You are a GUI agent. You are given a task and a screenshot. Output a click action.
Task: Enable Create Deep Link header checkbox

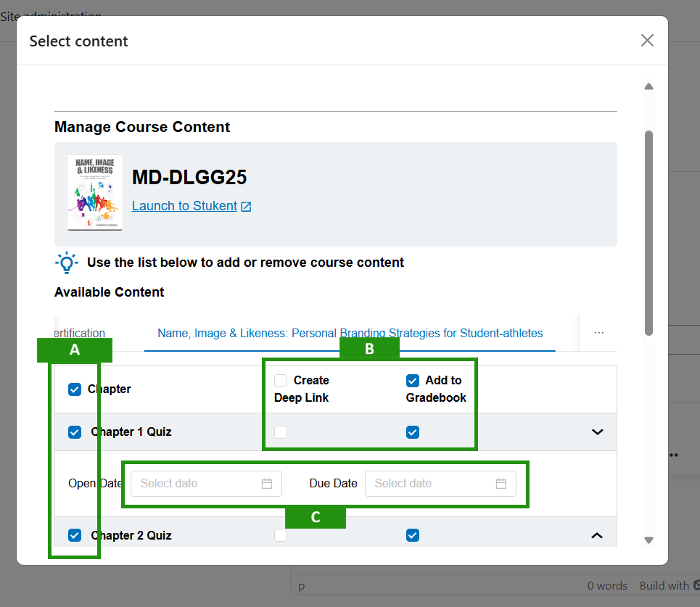click(281, 381)
